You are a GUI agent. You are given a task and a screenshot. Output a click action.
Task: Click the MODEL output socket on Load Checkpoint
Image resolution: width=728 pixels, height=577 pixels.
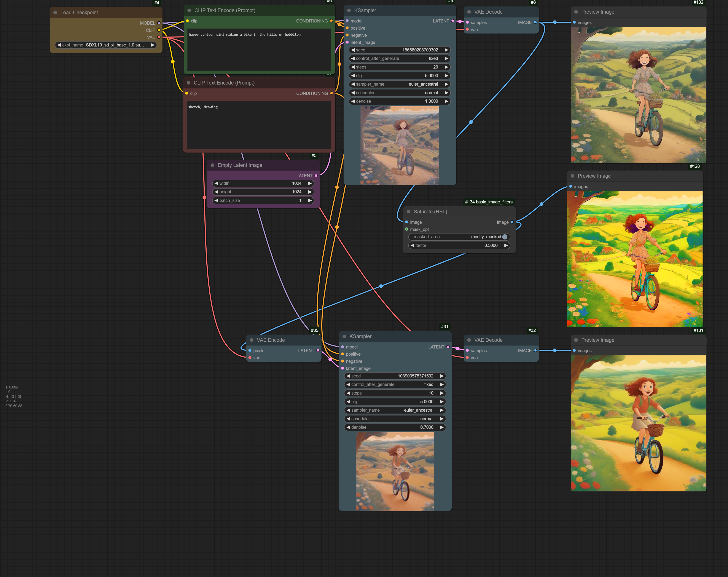click(x=159, y=23)
